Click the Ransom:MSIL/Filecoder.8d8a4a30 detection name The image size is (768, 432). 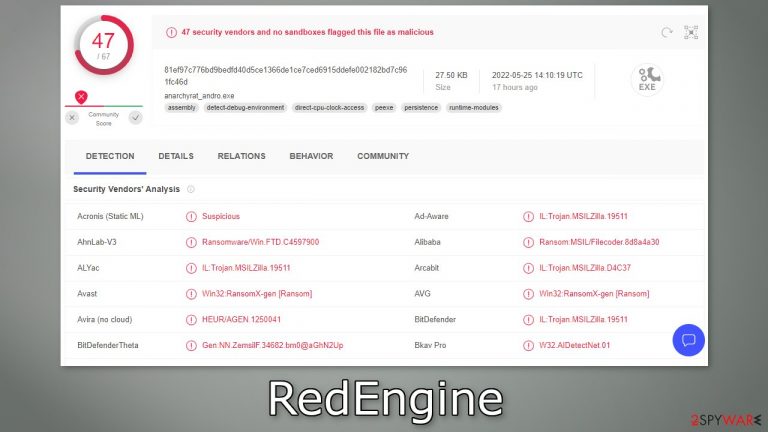tap(599, 242)
